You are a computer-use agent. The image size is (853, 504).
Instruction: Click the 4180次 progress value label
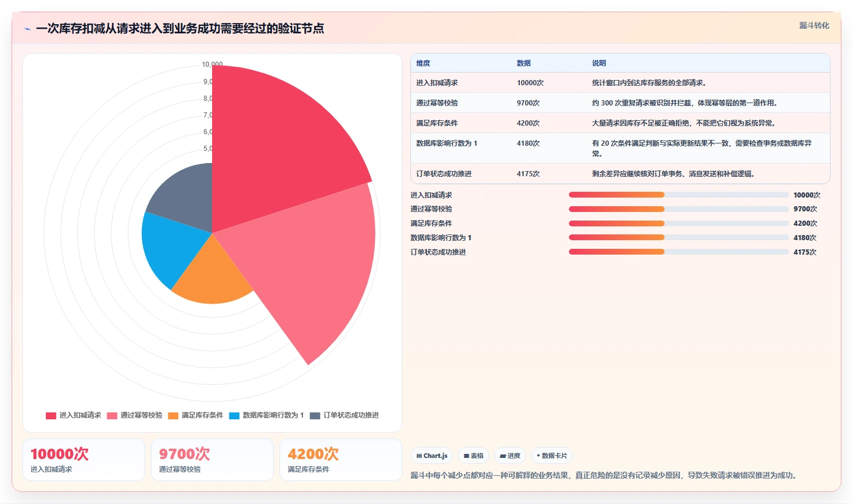(805, 238)
